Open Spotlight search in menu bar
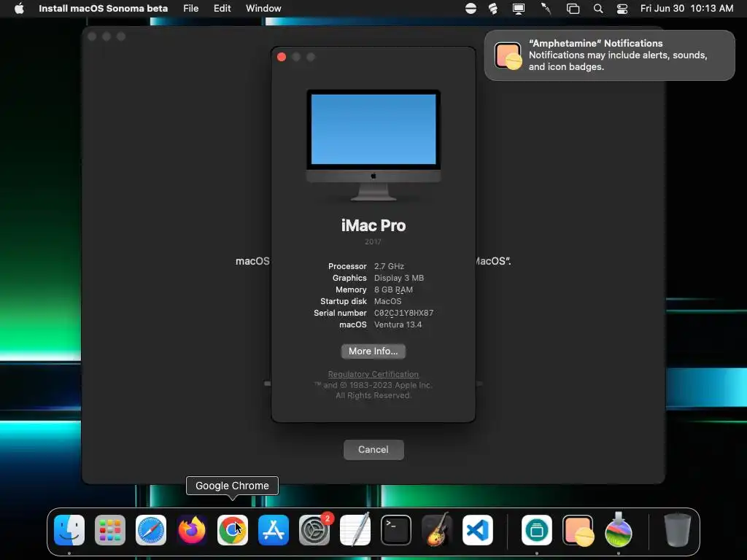Image resolution: width=747 pixels, height=560 pixels. pos(598,9)
